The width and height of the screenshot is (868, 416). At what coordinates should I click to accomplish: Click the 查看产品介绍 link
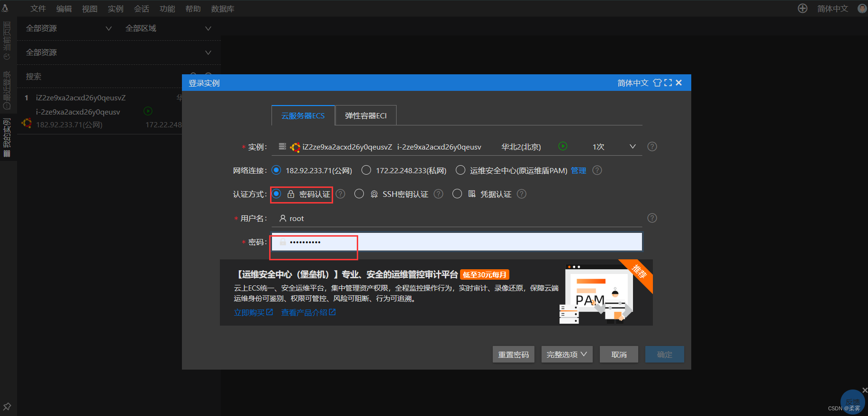click(308, 312)
